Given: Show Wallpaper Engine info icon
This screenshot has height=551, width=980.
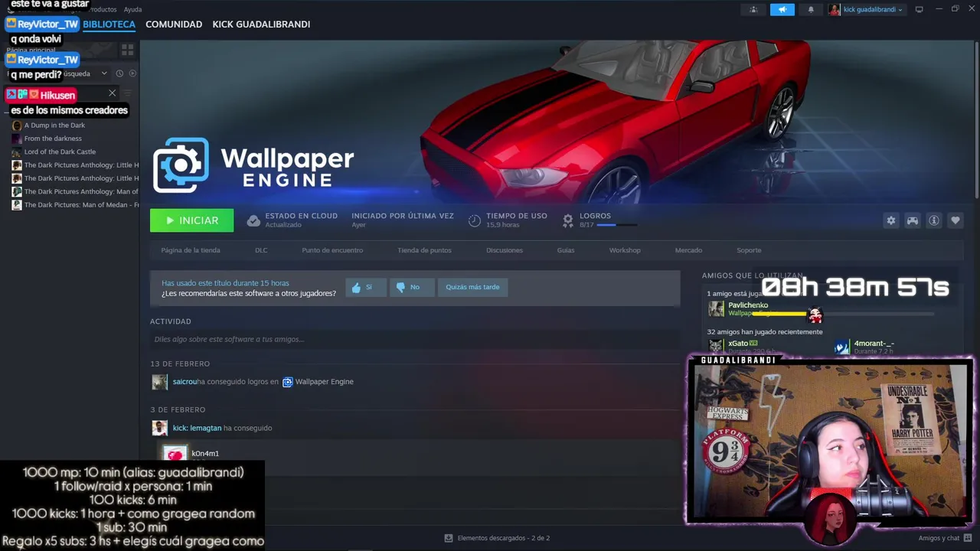Looking at the screenshot, I should coord(934,220).
